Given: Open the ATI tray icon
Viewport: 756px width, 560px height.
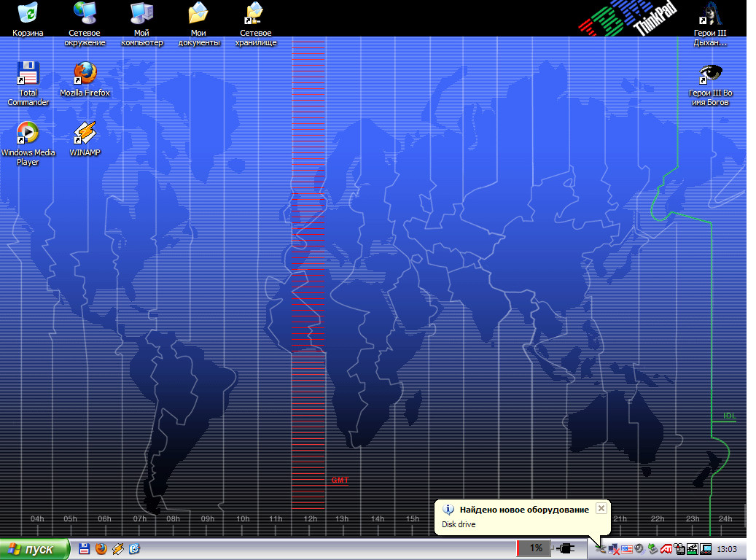Looking at the screenshot, I should point(666,549).
